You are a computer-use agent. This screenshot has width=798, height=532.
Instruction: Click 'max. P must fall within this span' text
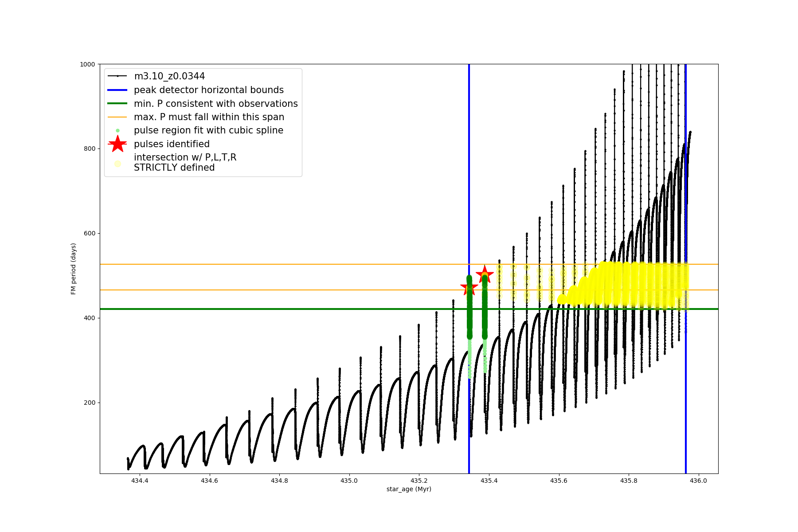[209, 117]
